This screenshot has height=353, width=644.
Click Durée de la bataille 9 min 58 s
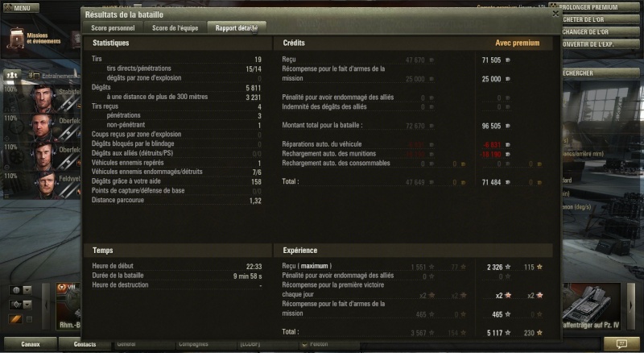[247, 276]
